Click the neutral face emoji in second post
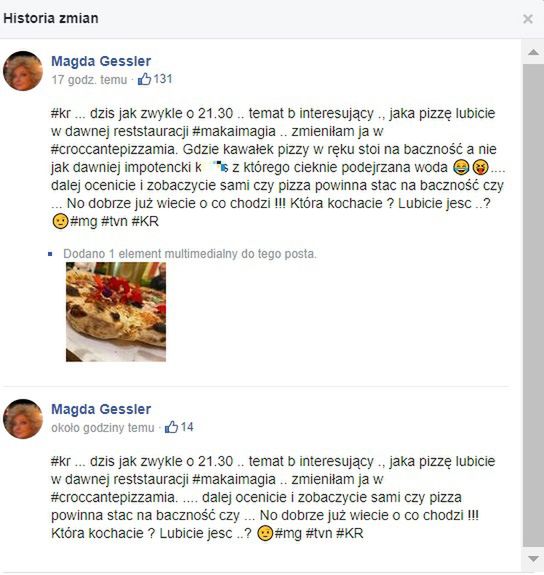This screenshot has width=544, height=575. [265, 533]
